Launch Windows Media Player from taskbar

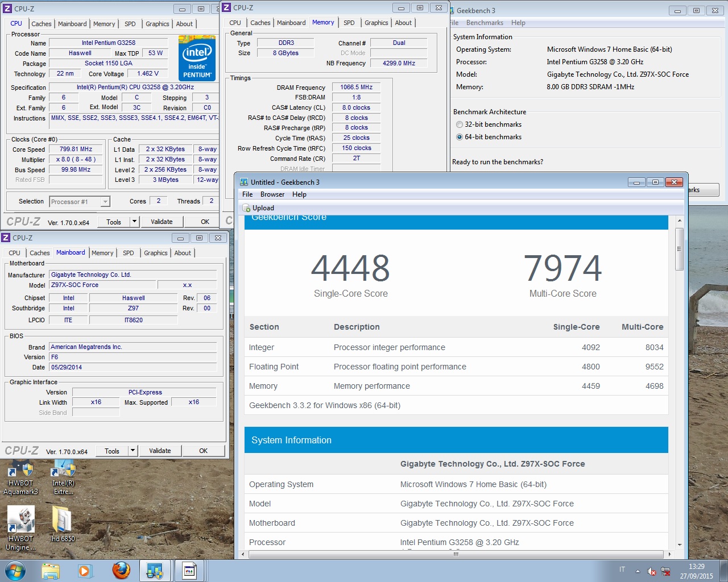(85, 571)
